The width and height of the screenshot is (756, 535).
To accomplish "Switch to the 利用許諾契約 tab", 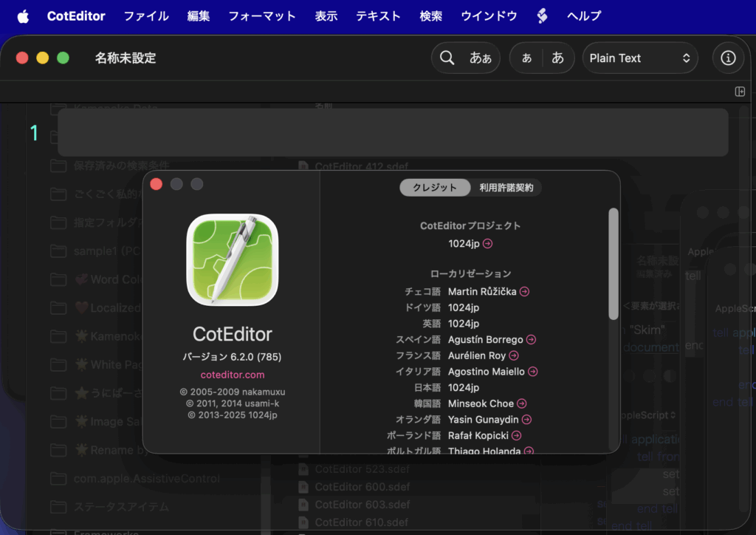I will pyautogui.click(x=506, y=188).
